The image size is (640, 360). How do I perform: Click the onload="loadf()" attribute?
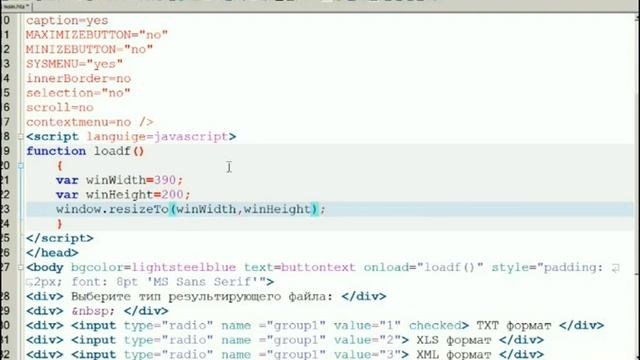click(x=423, y=268)
